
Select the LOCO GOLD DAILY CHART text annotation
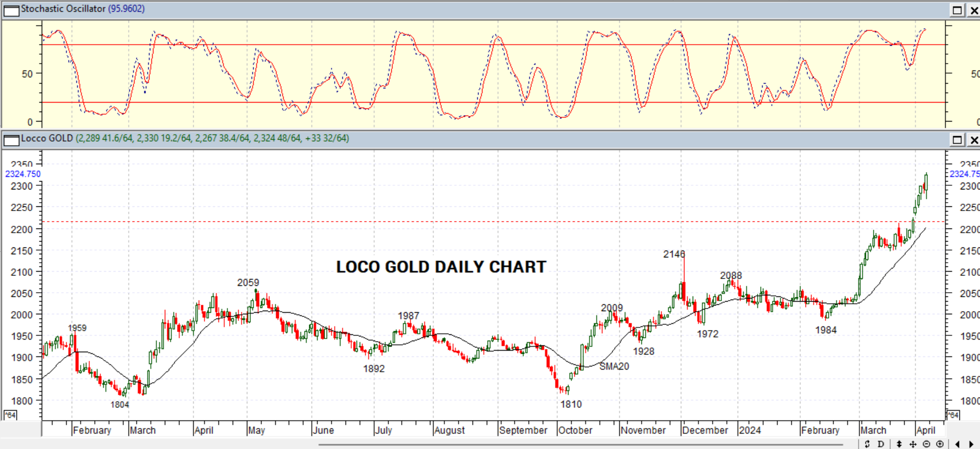coord(441,267)
